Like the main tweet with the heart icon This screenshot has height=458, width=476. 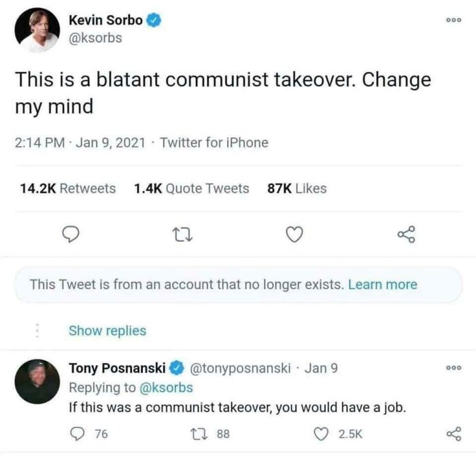click(x=294, y=235)
